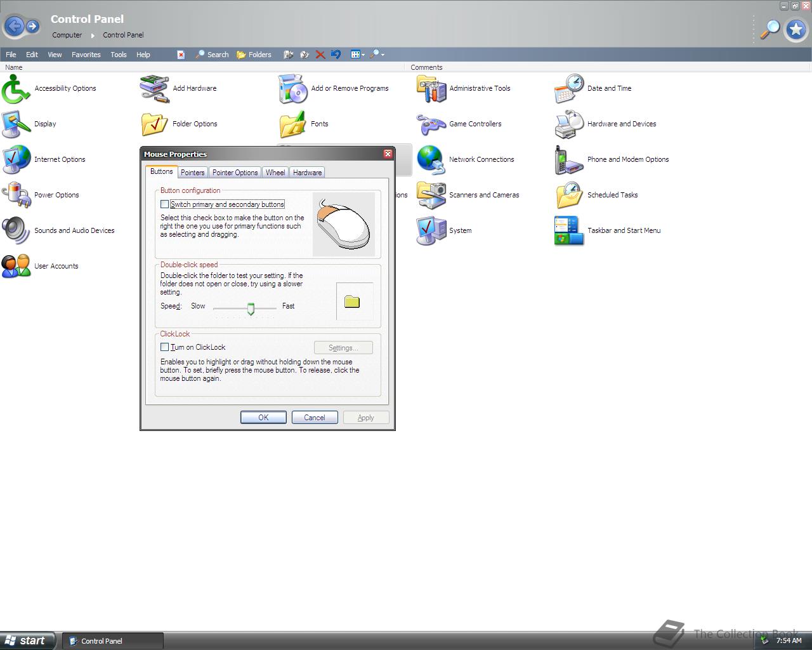Switch to the Pointer Options tab
812x650 pixels.
(x=235, y=173)
